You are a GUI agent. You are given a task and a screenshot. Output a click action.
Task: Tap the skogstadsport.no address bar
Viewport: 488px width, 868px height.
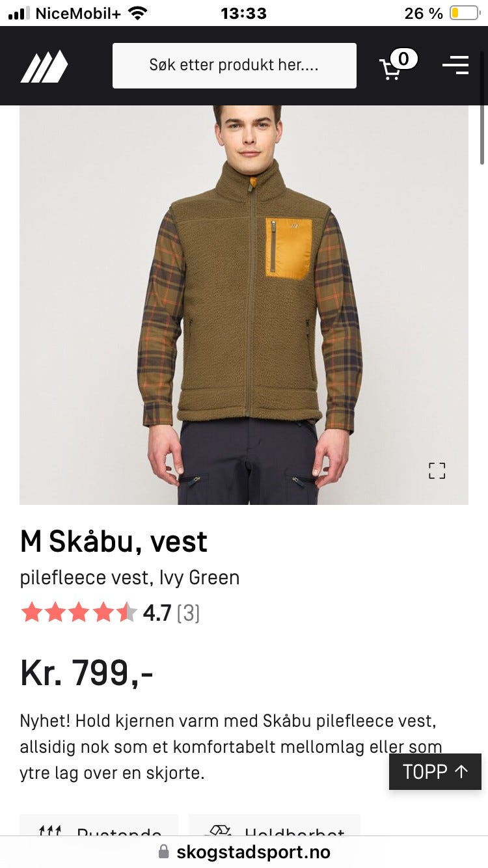pyautogui.click(x=244, y=852)
